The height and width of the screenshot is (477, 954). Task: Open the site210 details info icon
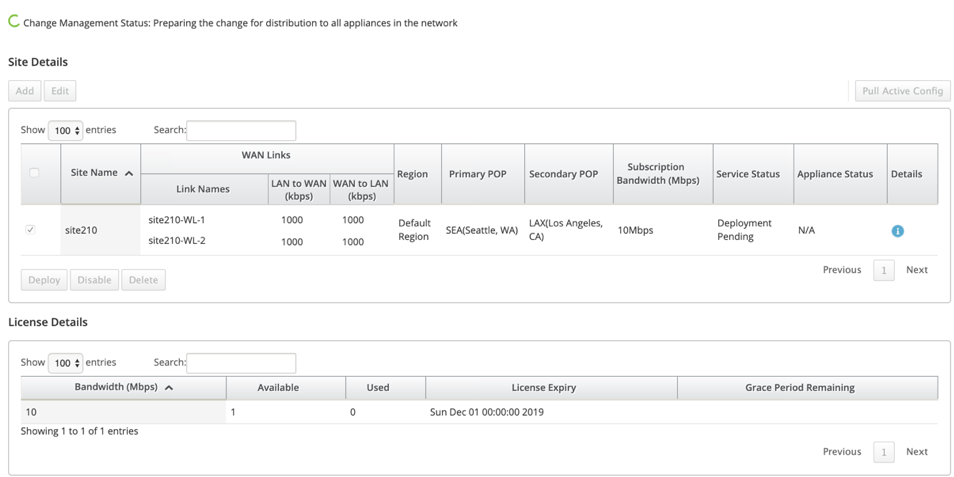pyautogui.click(x=897, y=231)
